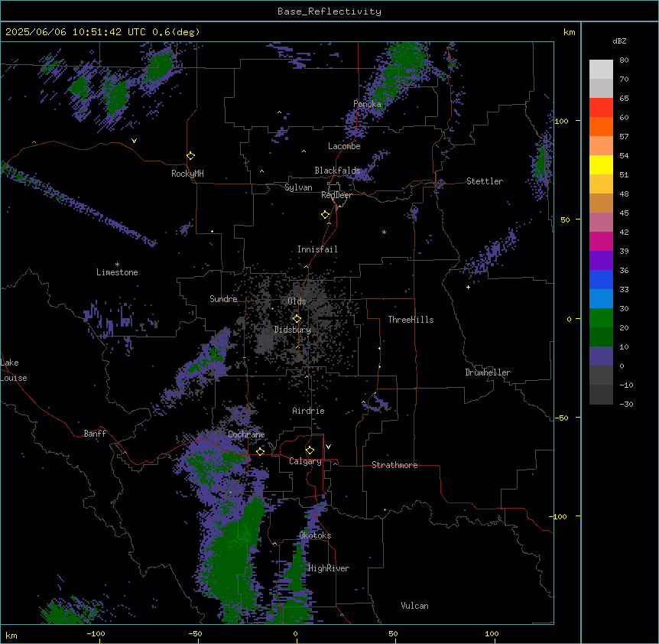Click the Didsbury label
The image size is (659, 644).
click(293, 330)
